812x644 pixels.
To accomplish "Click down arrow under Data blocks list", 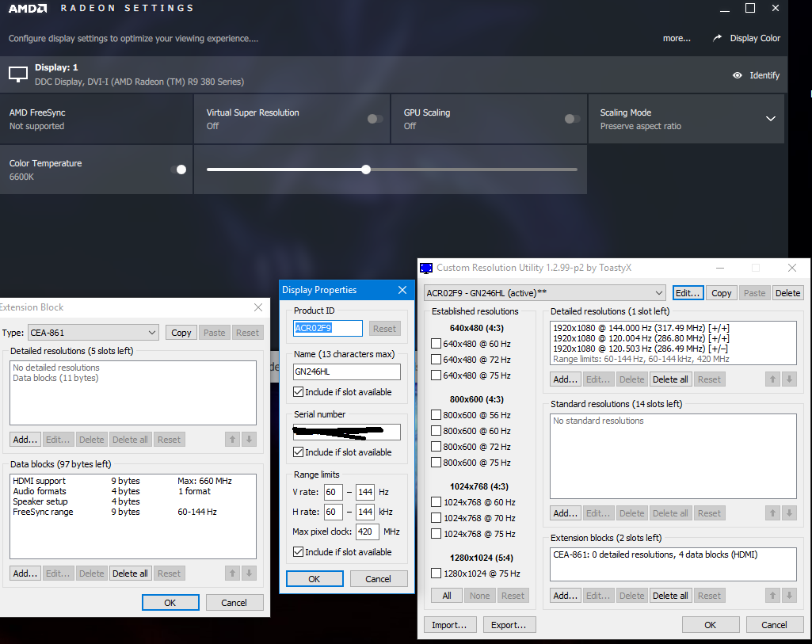I will (249, 574).
